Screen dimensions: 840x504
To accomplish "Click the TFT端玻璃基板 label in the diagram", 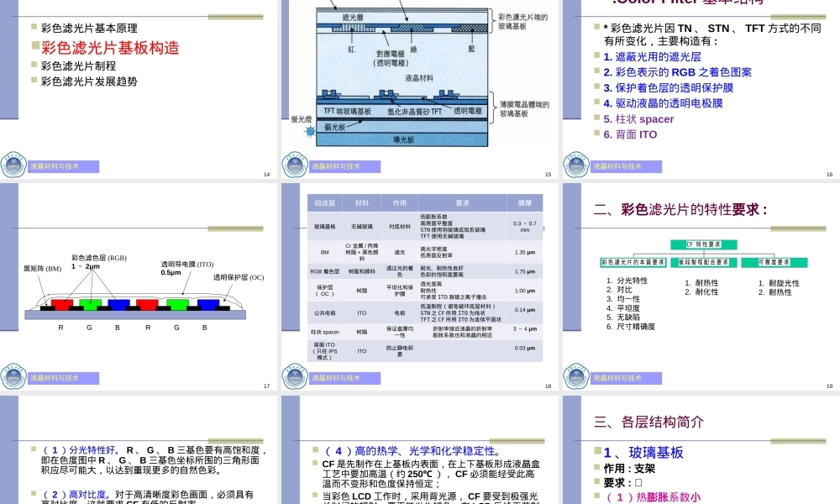I will (x=347, y=111).
